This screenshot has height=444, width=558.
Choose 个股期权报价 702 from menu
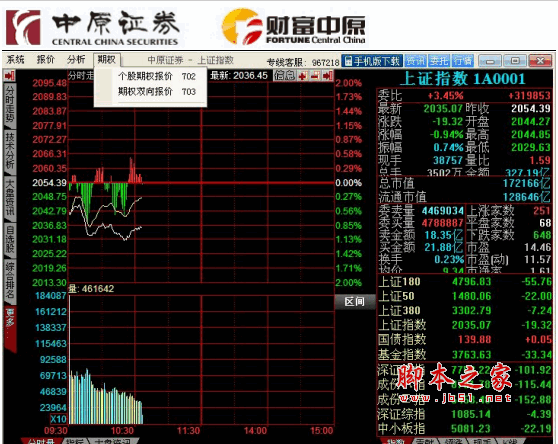point(157,76)
